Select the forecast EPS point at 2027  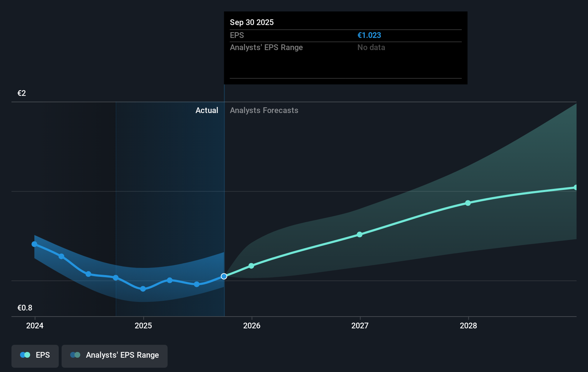360,235
